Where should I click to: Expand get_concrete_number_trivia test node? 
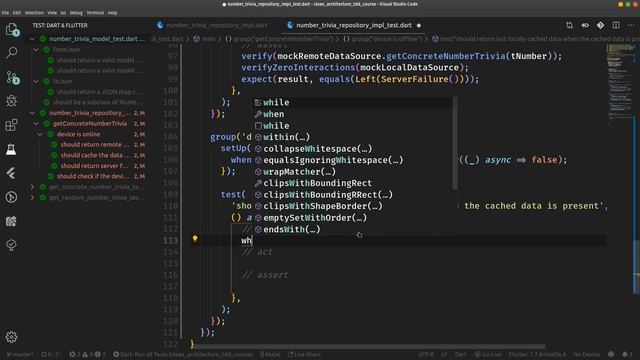pyautogui.click(x=32, y=187)
